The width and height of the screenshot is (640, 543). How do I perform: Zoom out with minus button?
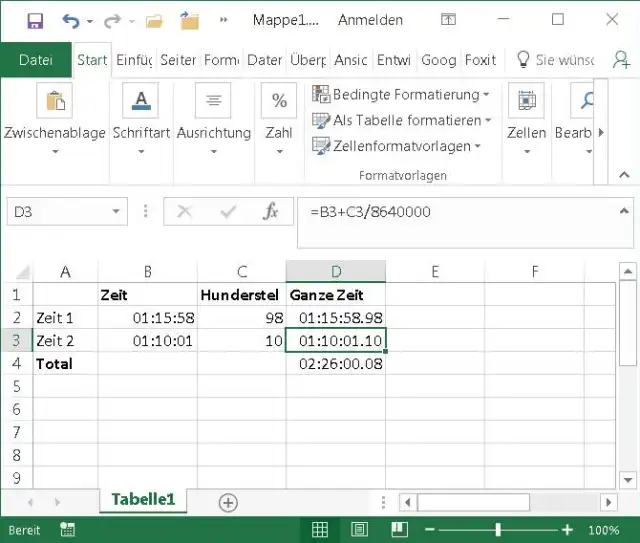[x=429, y=530]
